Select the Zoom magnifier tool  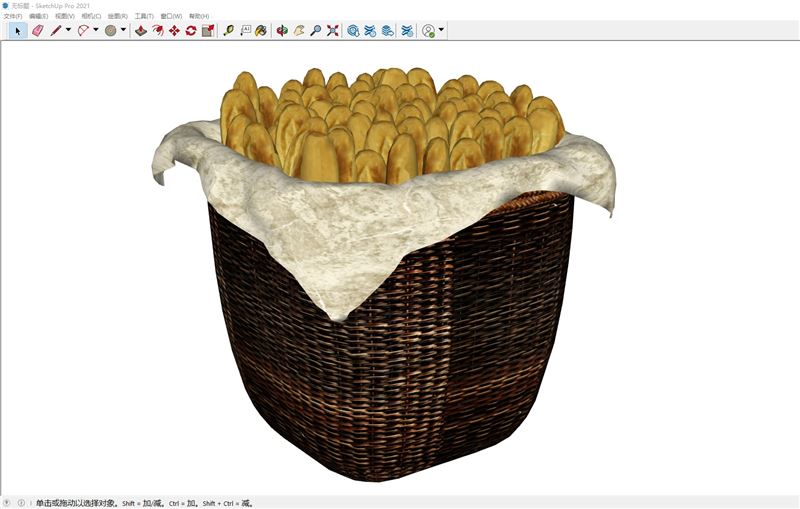click(316, 31)
